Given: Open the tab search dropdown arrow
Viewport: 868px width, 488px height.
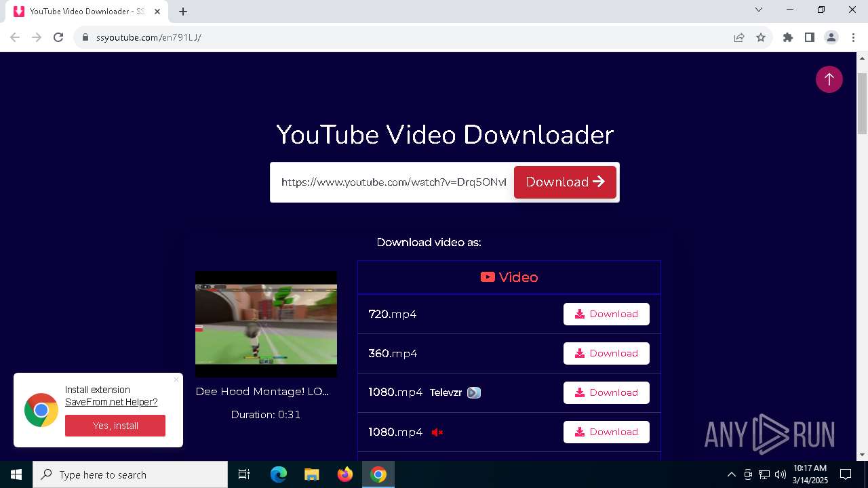Looking at the screenshot, I should pyautogui.click(x=759, y=9).
